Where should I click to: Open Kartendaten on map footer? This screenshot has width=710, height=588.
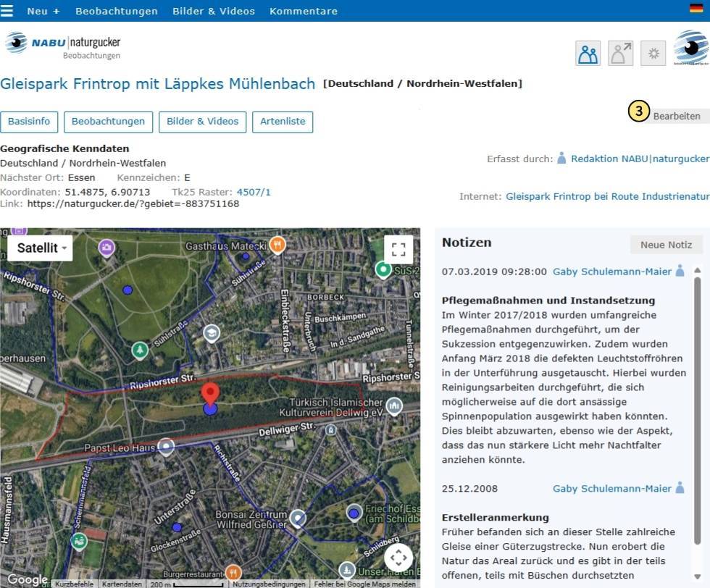(x=122, y=584)
